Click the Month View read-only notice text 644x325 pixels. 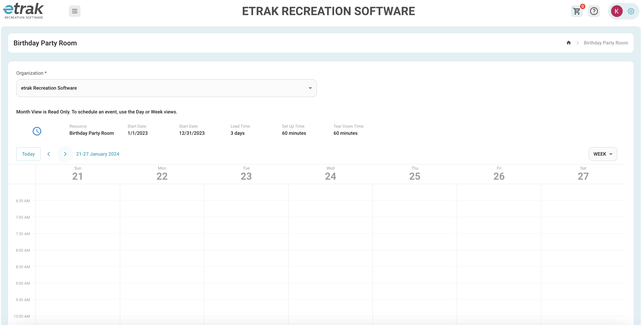(x=97, y=112)
